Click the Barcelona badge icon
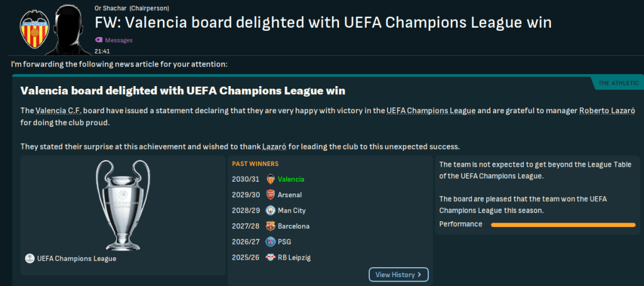Viewport: 644px width, 286px height. [270, 226]
